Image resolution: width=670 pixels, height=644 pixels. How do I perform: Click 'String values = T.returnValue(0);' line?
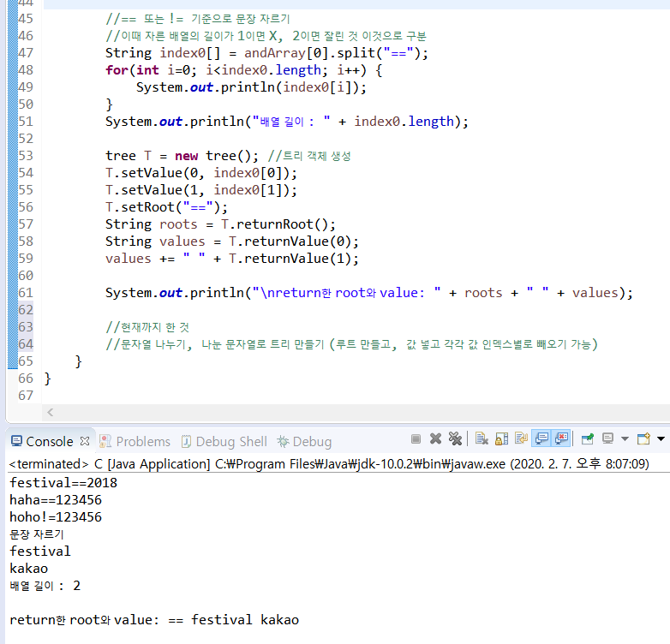tap(232, 241)
